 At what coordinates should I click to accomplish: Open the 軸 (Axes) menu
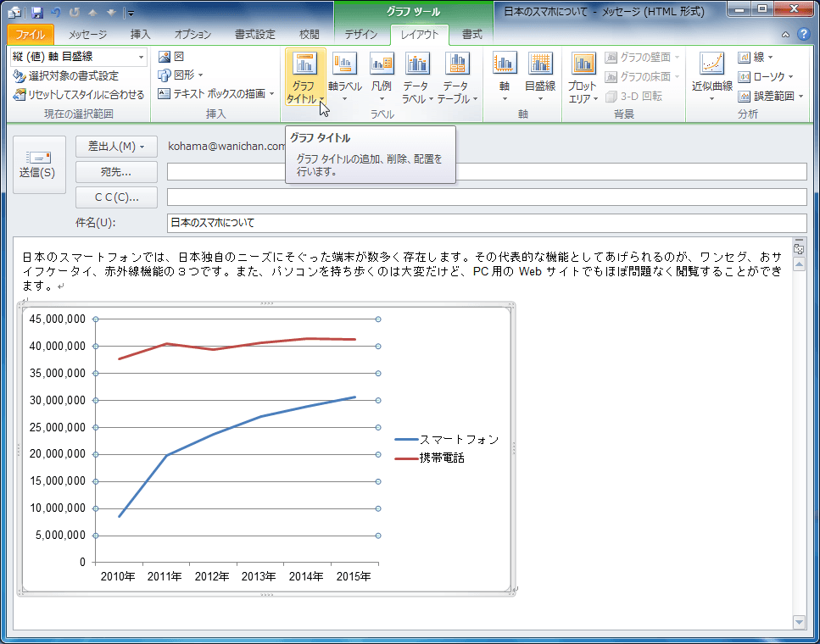(x=505, y=79)
